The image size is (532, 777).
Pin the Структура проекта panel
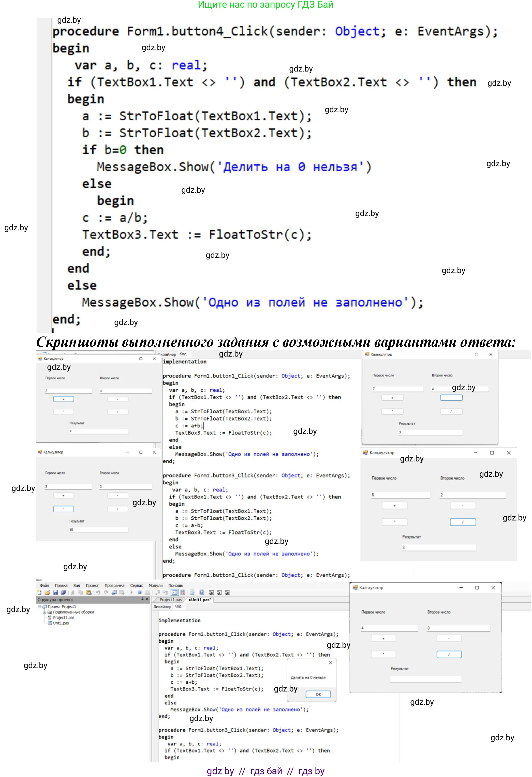pyautogui.click(x=142, y=599)
